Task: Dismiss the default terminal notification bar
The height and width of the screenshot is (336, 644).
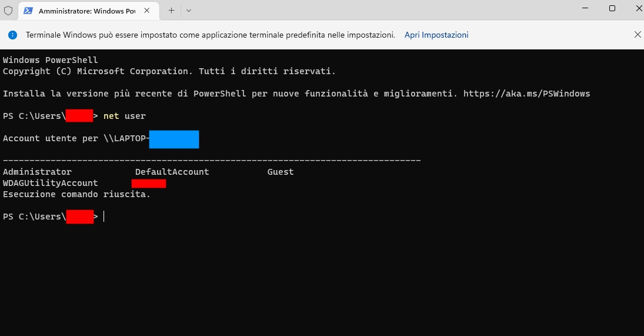Action: tap(638, 35)
